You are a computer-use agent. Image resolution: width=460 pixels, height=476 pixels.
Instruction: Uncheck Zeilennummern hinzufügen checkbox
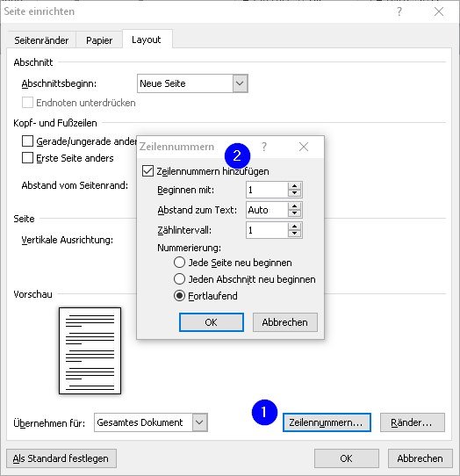[x=147, y=171]
